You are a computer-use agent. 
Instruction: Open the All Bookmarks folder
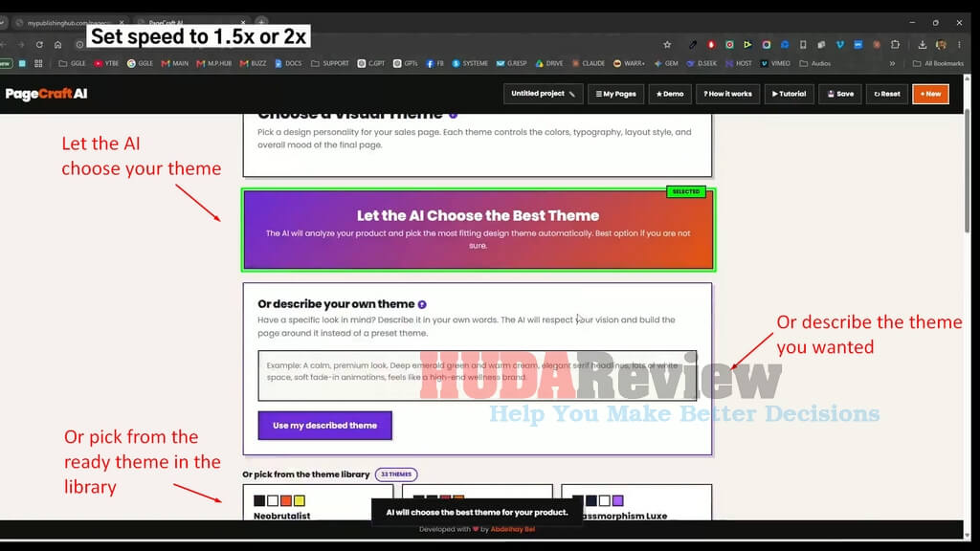(x=938, y=63)
